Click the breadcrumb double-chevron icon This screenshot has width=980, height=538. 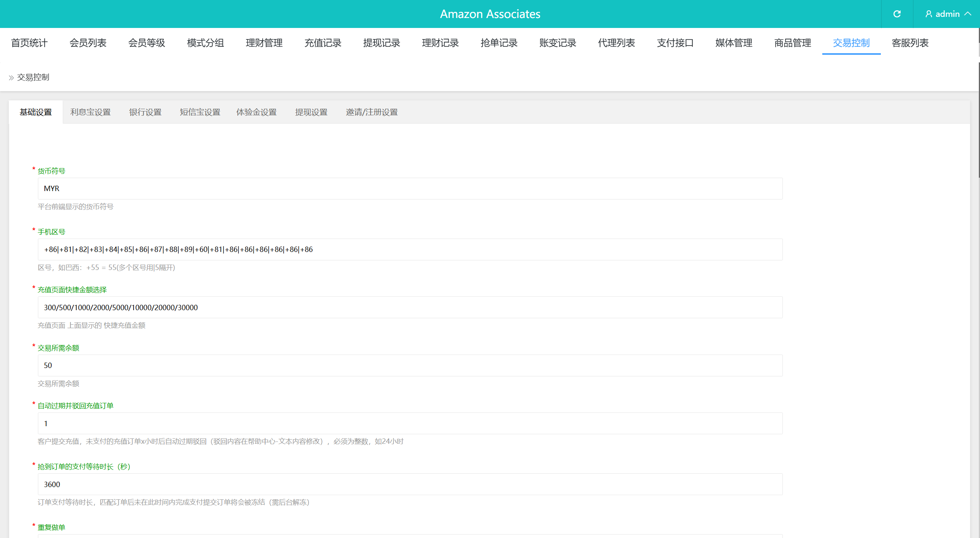(x=11, y=78)
